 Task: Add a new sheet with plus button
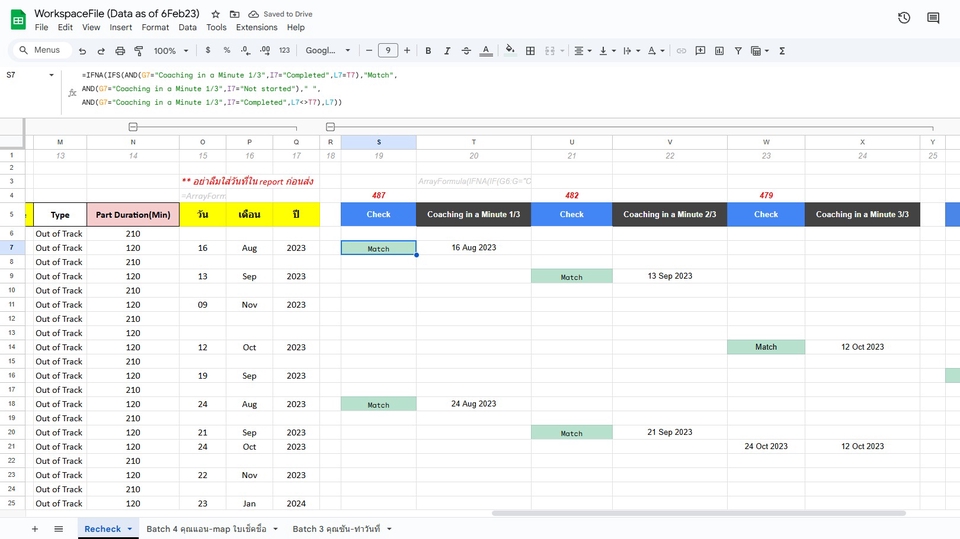35,528
